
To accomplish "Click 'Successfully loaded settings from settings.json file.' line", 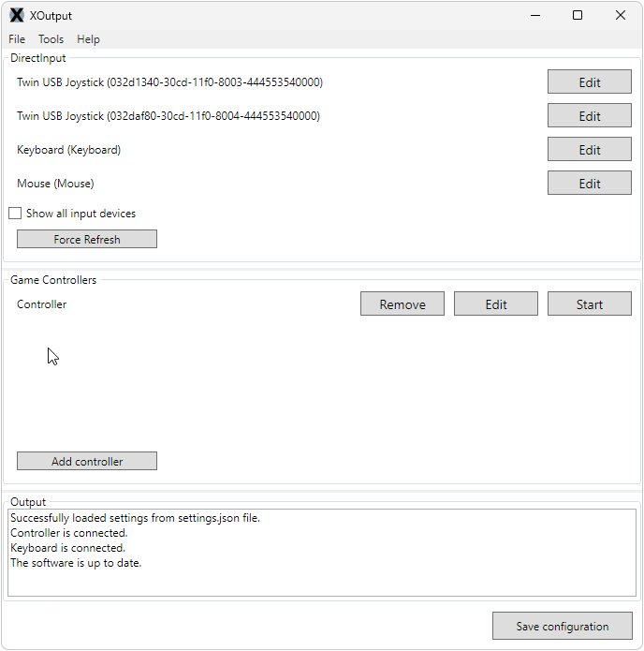I will 136,518.
